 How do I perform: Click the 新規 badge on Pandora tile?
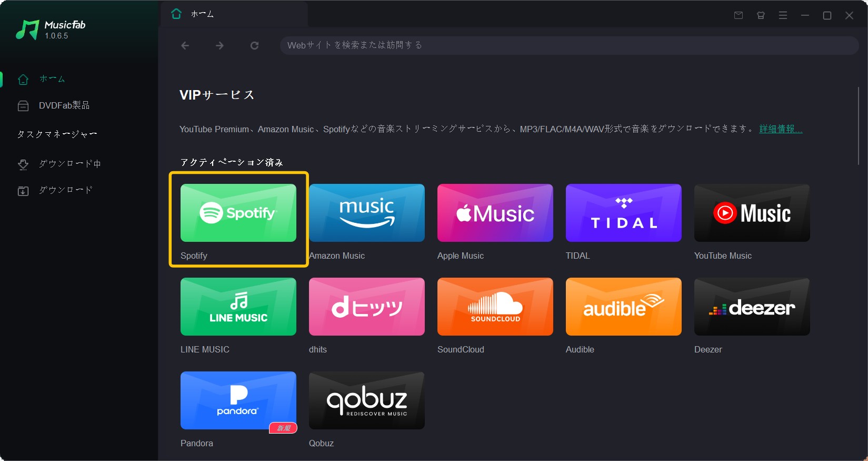(x=283, y=428)
